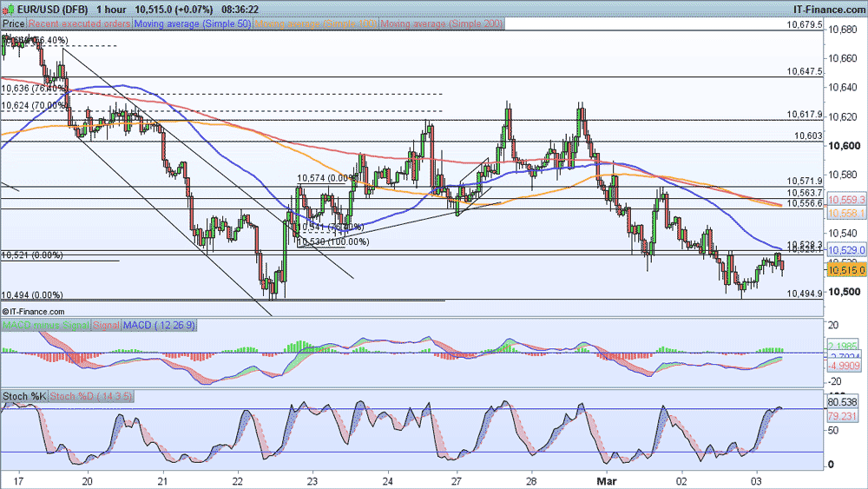Click MACD signal value tag -4.9909
This screenshot has width=868, height=489.
point(845,366)
